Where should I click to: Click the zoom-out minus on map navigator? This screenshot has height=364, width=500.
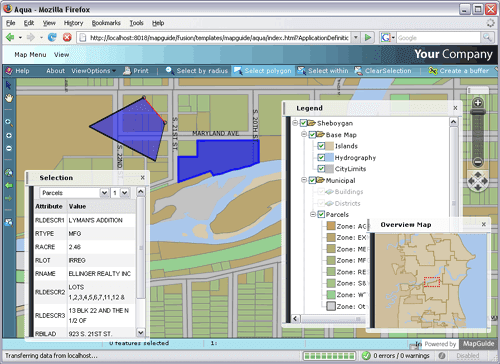point(478,162)
